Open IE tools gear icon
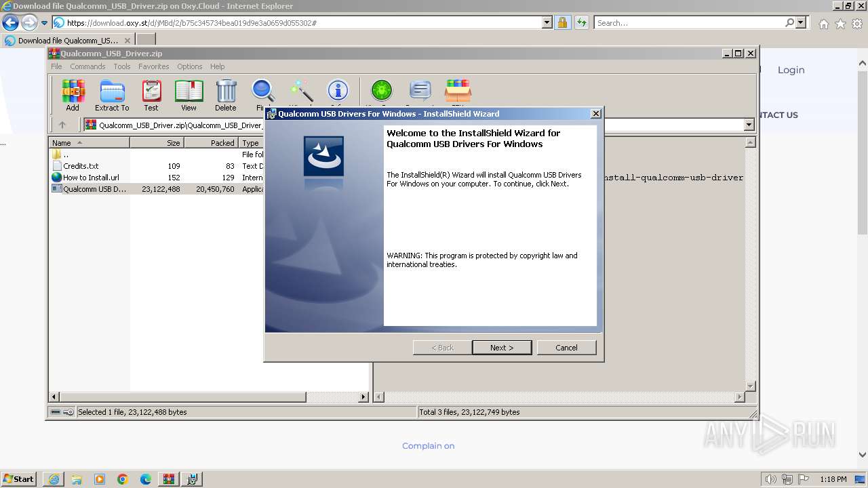This screenshot has width=868, height=488. pos(857,24)
